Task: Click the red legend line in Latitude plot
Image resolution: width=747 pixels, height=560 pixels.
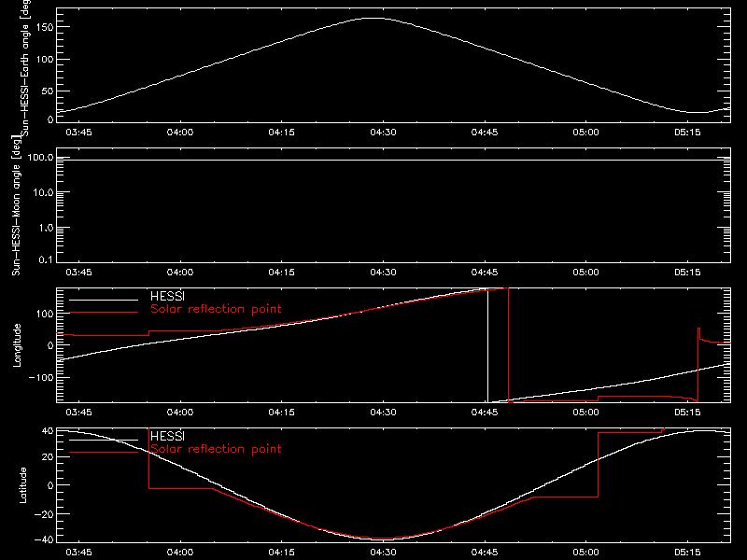Action: pos(104,453)
